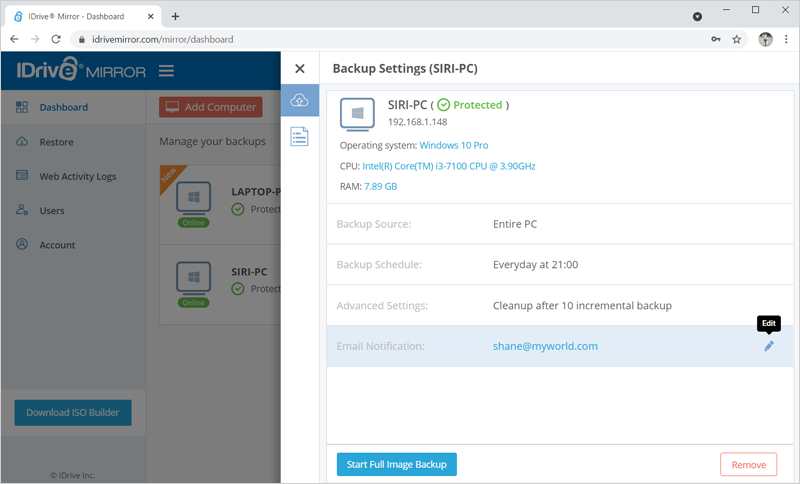Open Web Activity Logs in sidebar
The image size is (800, 484).
[x=78, y=176]
